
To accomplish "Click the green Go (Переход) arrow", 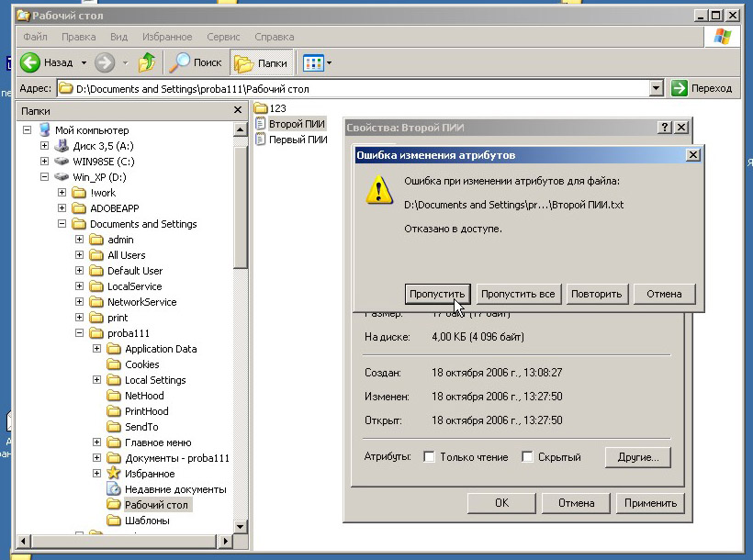I will coord(680,88).
